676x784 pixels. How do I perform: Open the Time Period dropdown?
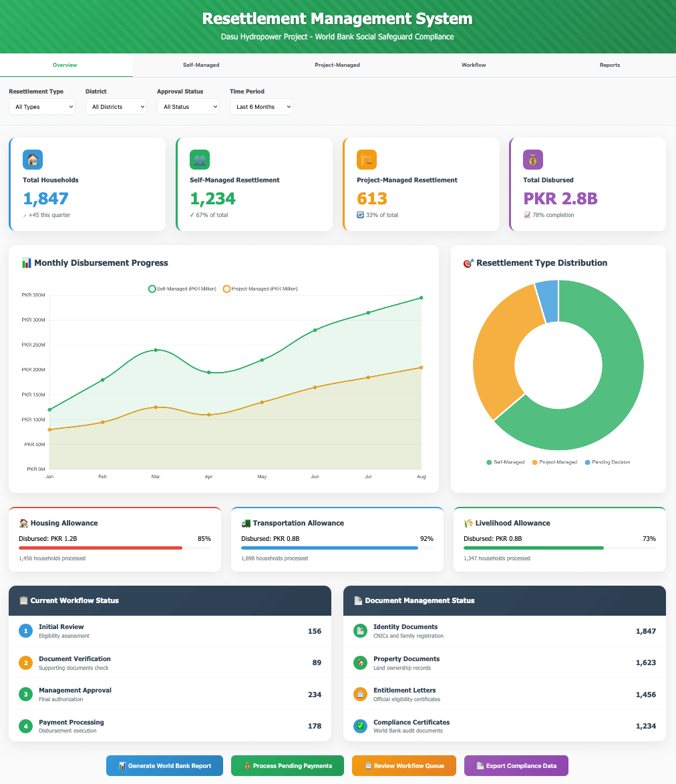click(x=261, y=107)
